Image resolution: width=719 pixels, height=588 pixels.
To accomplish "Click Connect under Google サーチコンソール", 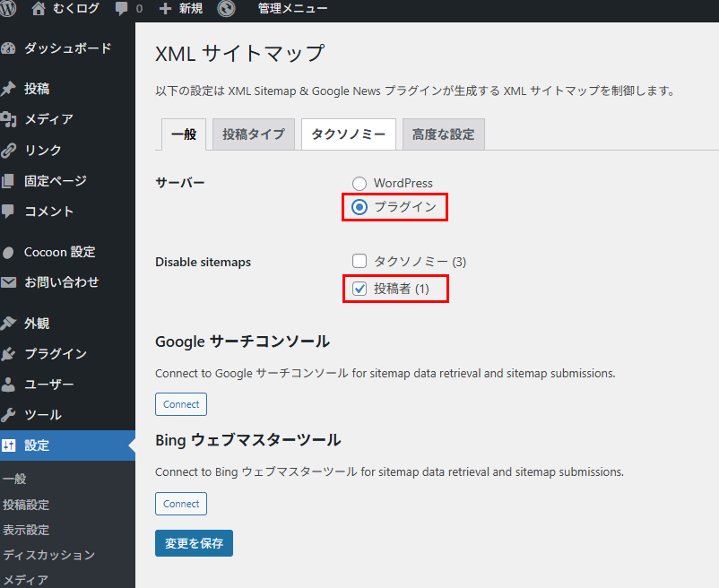I will 181,404.
